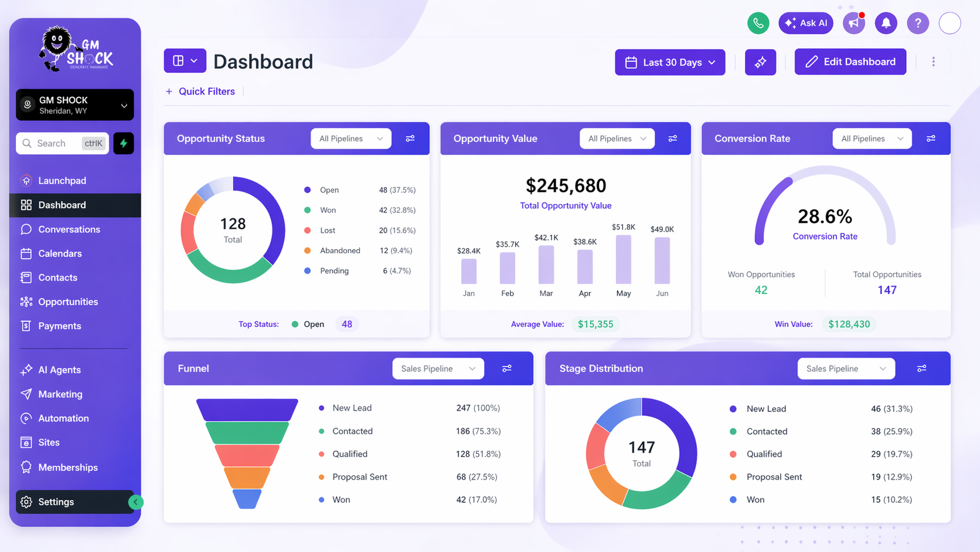The height and width of the screenshot is (552, 980).
Task: Open Conversion Rate filter settings icon
Action: tap(931, 138)
